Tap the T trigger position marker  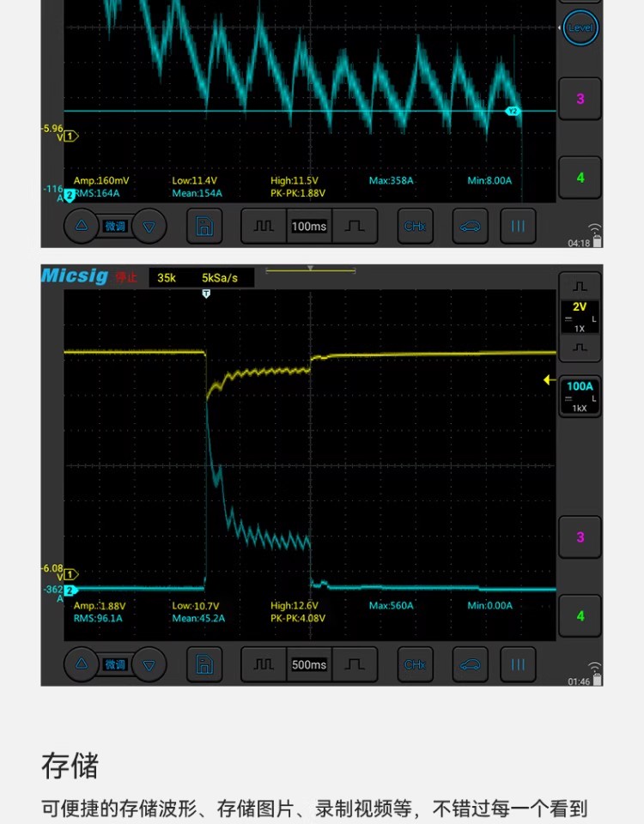click(206, 294)
